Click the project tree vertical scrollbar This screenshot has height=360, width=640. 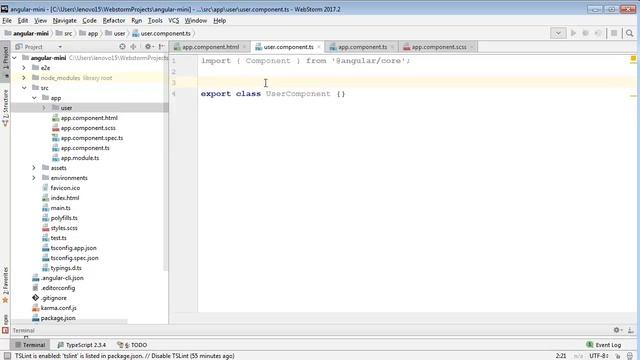coord(166,163)
